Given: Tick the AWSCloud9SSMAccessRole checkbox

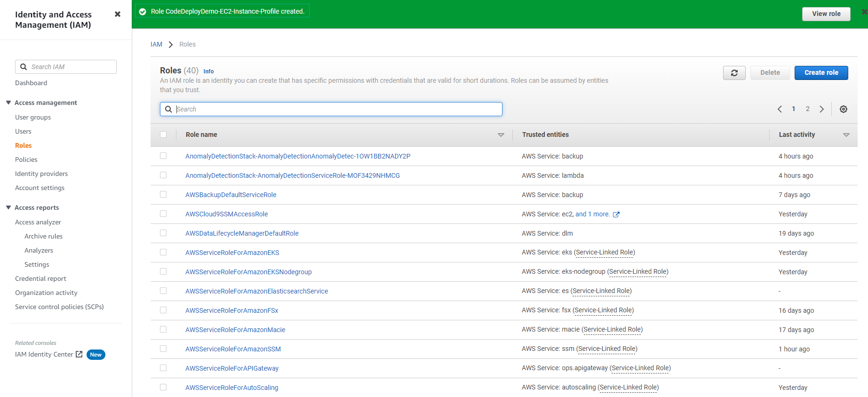Looking at the screenshot, I should pyautogui.click(x=163, y=214).
